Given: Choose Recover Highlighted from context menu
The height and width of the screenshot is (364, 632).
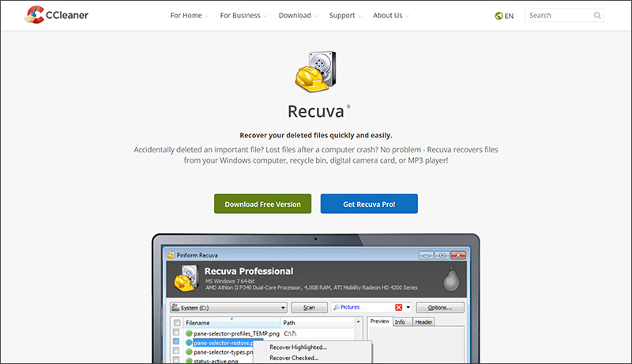Looking at the screenshot, I should point(299,347).
